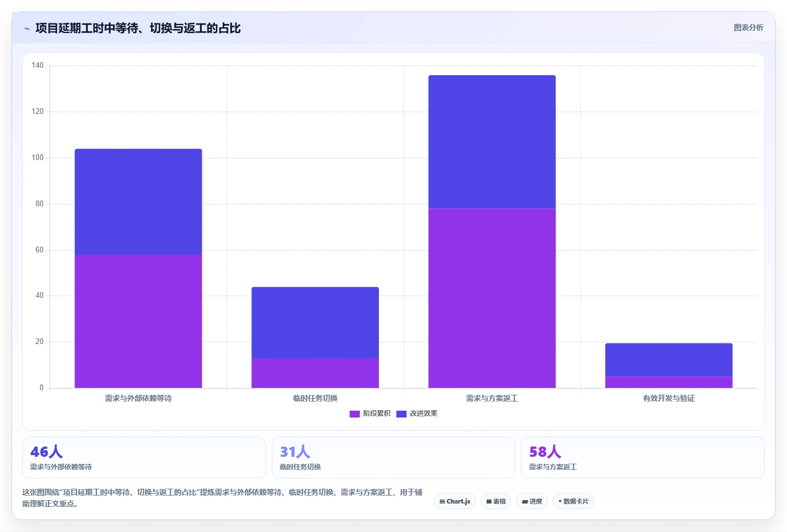Select the blue 改进效果 bar for 有效开发与验证
787x532 pixels.
pos(668,360)
